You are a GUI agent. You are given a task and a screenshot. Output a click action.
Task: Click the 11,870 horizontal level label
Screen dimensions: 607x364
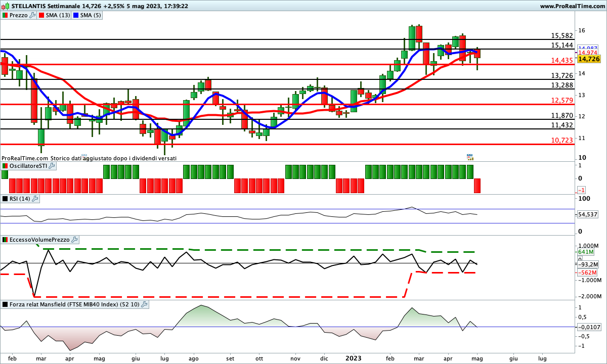tap(562, 116)
